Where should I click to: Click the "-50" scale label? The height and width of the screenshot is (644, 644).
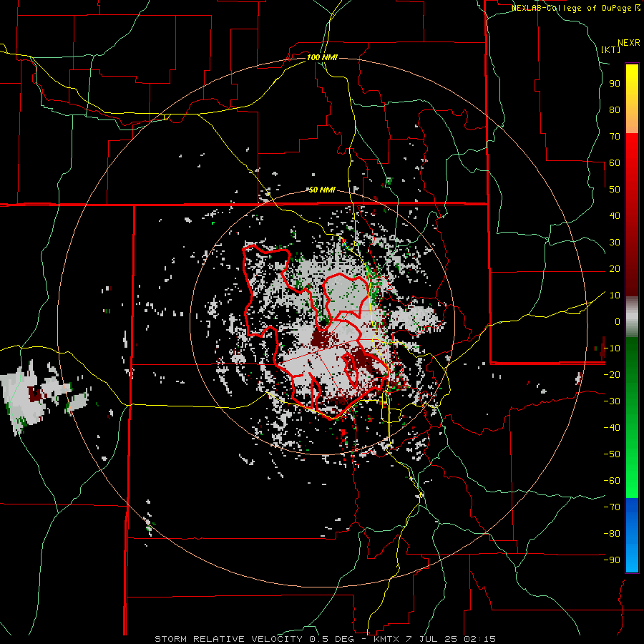[x=612, y=454]
